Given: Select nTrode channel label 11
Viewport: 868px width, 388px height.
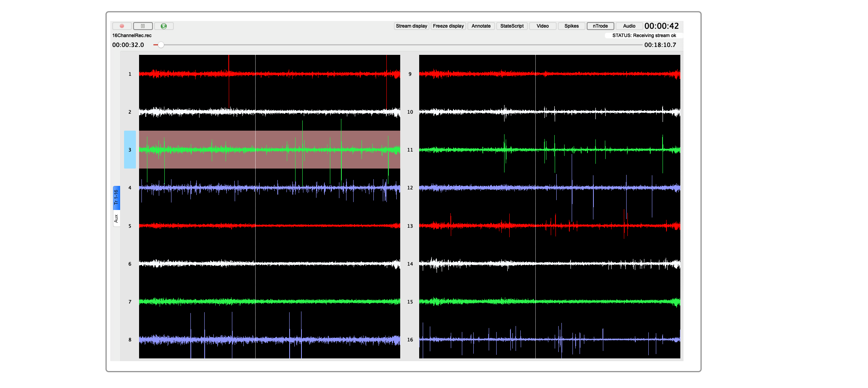Looking at the screenshot, I should (x=410, y=150).
